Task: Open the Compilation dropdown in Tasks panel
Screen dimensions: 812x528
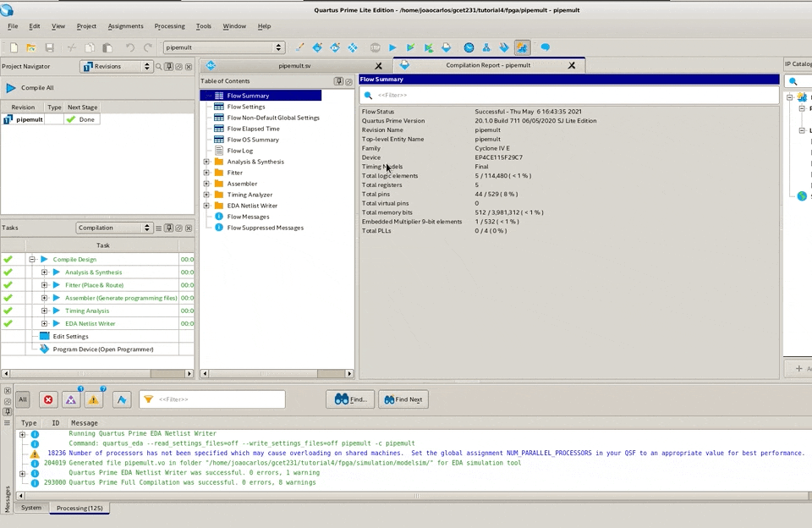Action: click(x=113, y=228)
